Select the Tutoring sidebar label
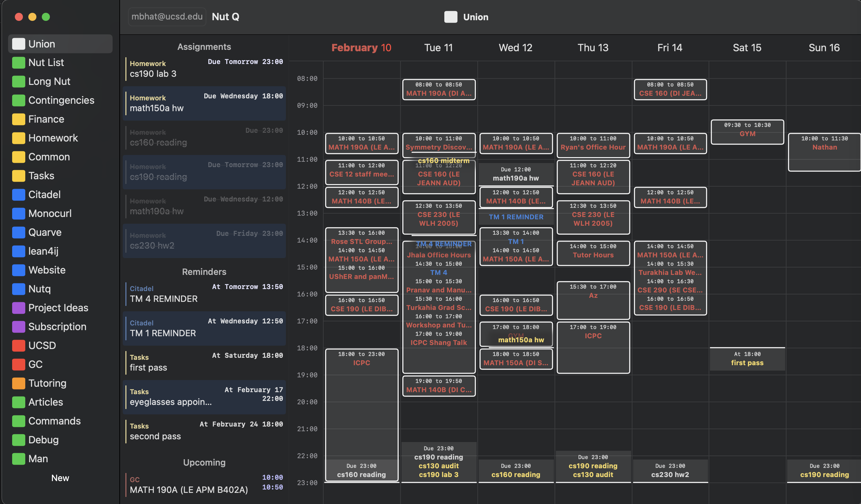861x504 pixels. tap(47, 383)
